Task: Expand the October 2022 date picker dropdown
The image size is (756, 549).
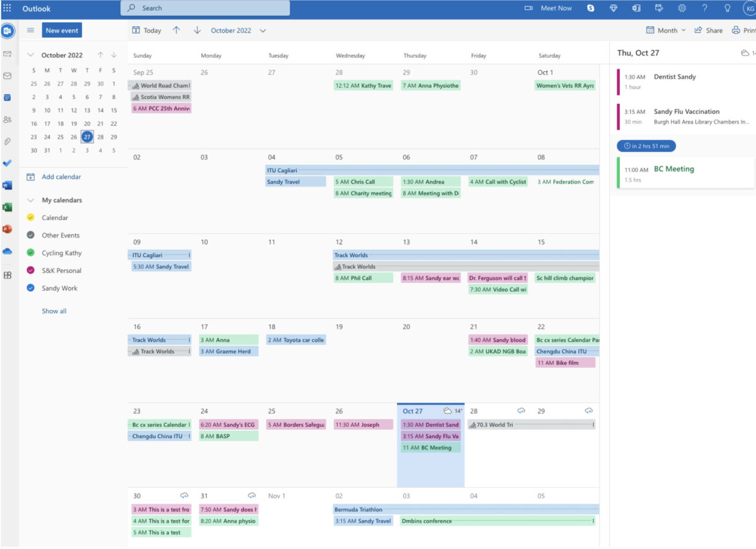Action: click(263, 30)
